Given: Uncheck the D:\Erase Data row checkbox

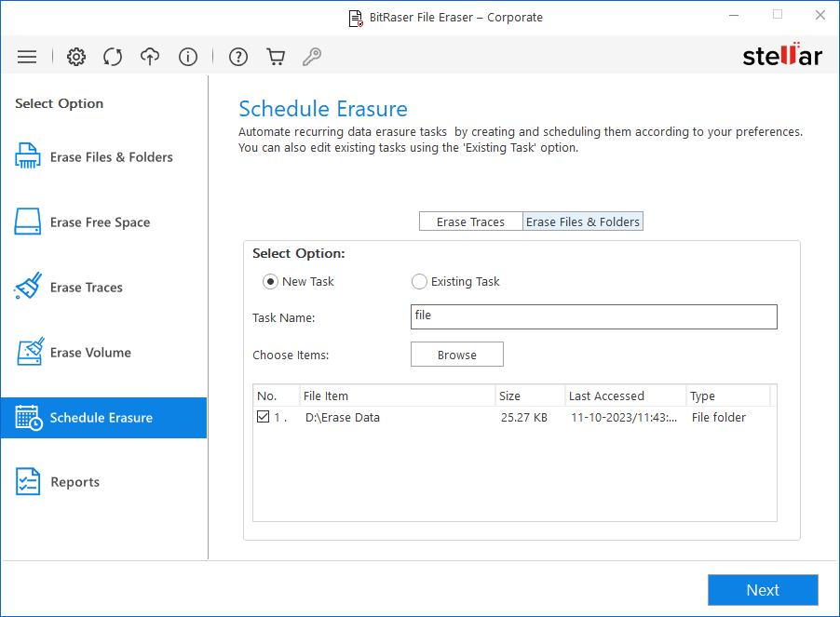Looking at the screenshot, I should click(x=263, y=416).
